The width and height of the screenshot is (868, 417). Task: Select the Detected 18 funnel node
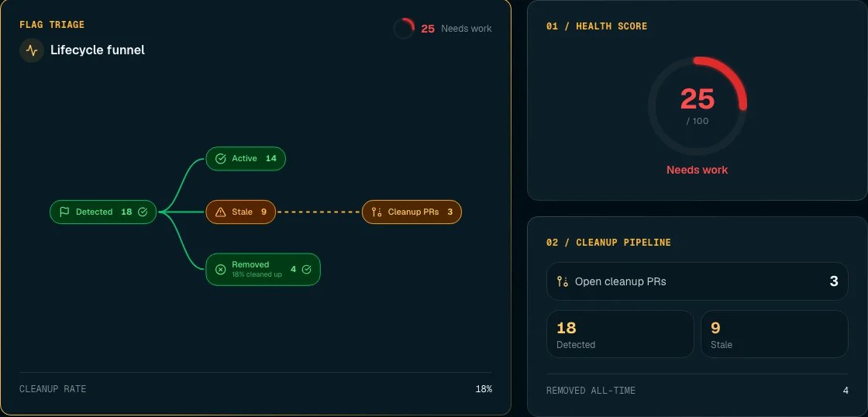click(103, 212)
